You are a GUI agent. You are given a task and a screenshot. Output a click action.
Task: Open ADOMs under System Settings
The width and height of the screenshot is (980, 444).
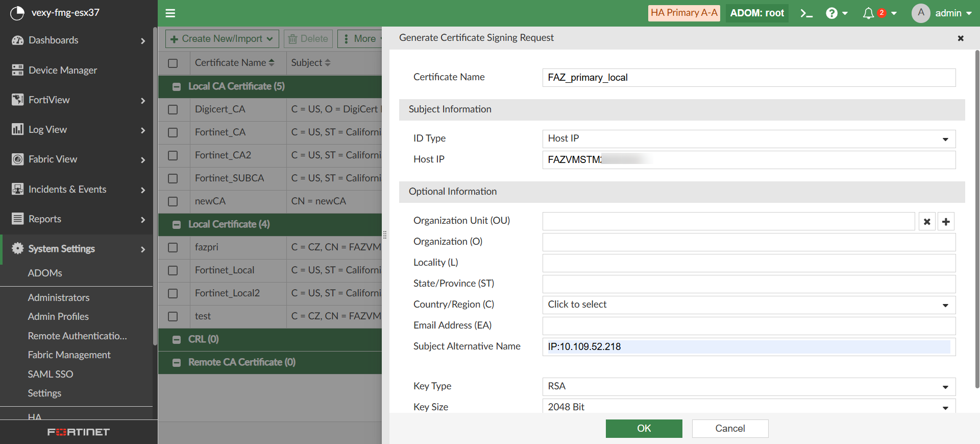coord(45,273)
